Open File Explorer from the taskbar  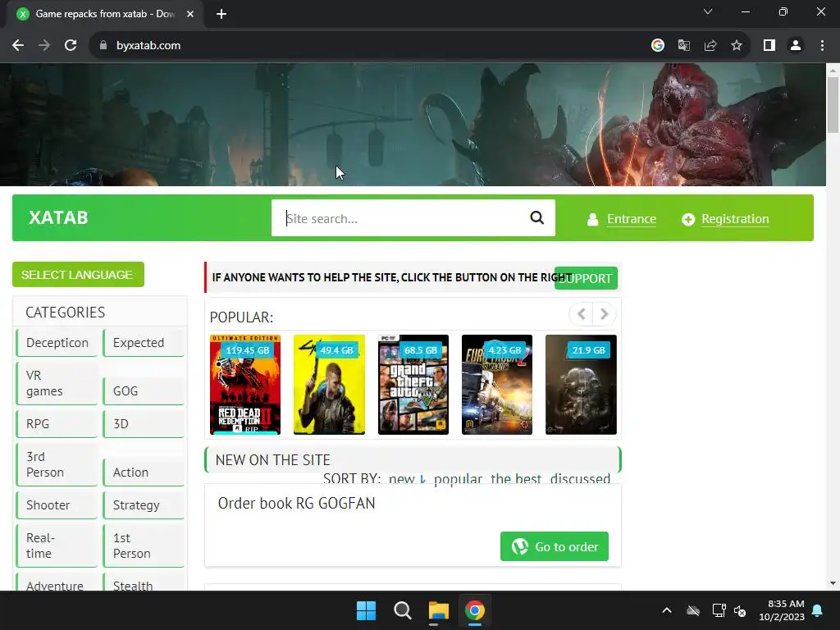[x=438, y=610]
